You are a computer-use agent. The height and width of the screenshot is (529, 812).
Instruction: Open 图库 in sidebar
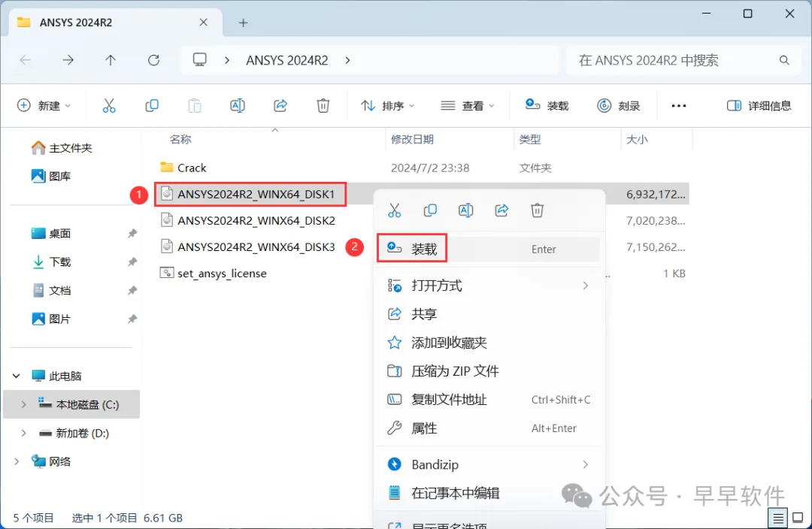tap(51, 177)
